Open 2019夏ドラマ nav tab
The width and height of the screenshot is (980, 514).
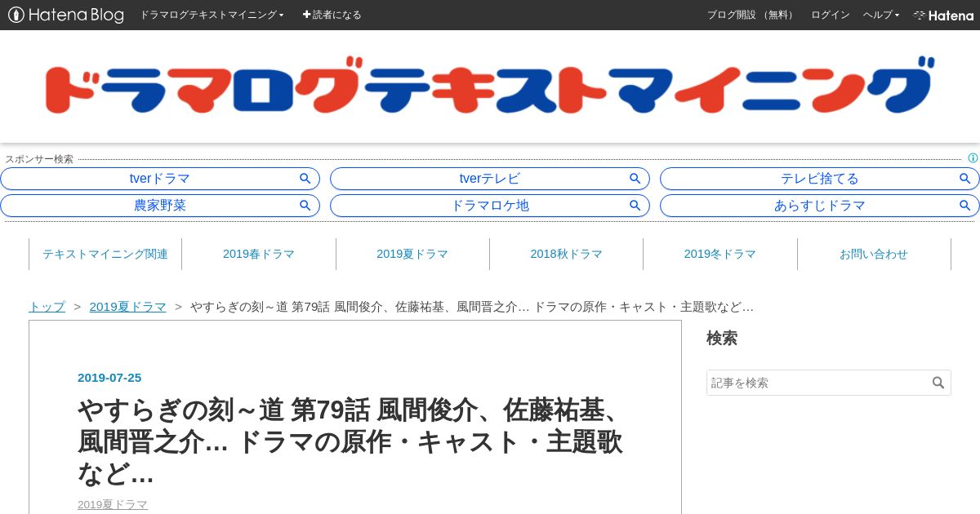coord(412,254)
